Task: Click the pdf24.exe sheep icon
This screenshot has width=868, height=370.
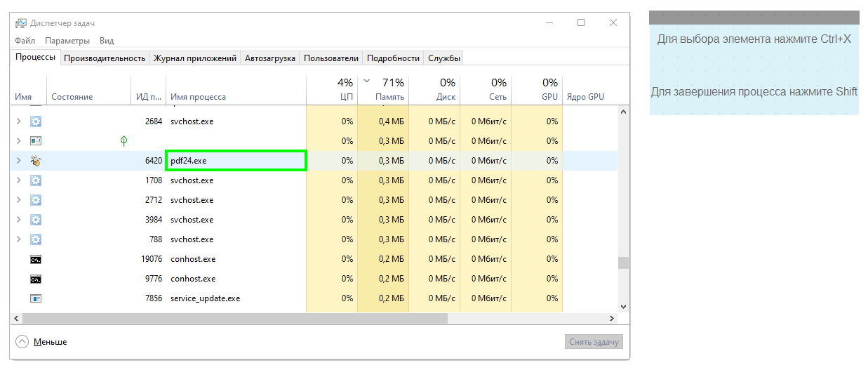Action: point(36,161)
